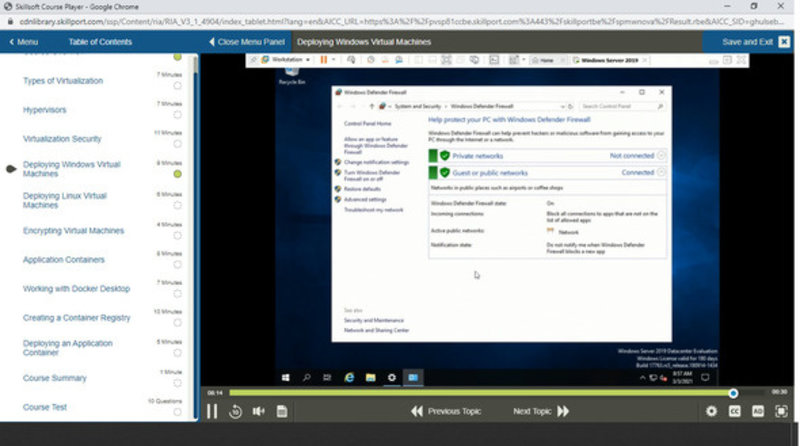Click Recycle Bin desktop icon in VM
The height and width of the screenshot is (446, 800).
292,76
